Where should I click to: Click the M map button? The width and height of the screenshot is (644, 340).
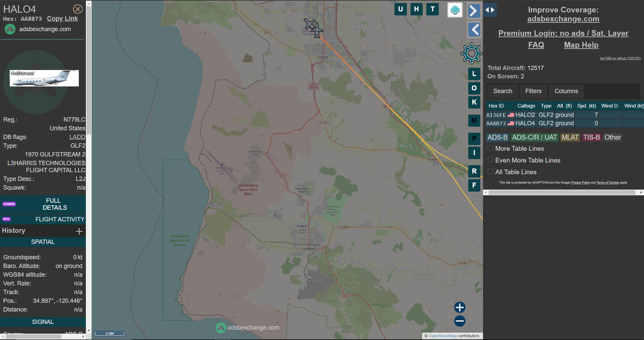pyautogui.click(x=474, y=121)
